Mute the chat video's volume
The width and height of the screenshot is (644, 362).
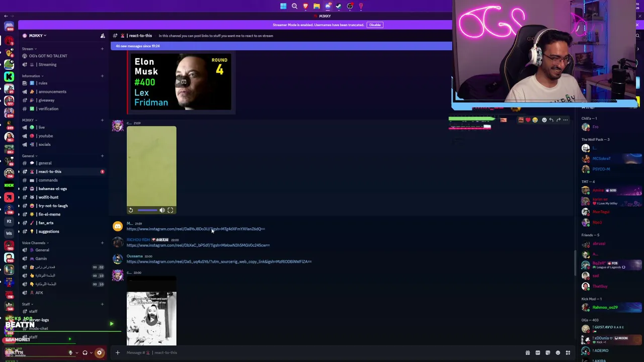(x=162, y=210)
